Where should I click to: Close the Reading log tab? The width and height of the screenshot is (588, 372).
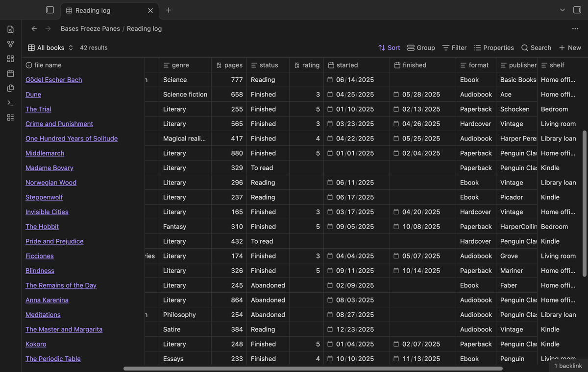point(150,10)
